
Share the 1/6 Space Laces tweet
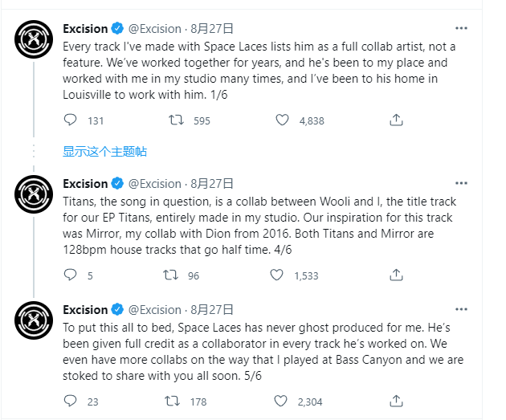tap(396, 120)
